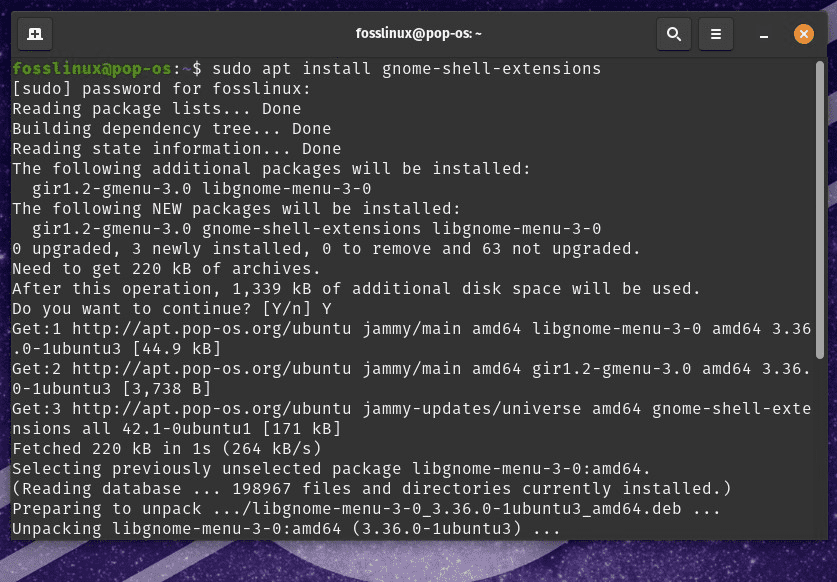Open a new terminal tab

tap(35, 34)
